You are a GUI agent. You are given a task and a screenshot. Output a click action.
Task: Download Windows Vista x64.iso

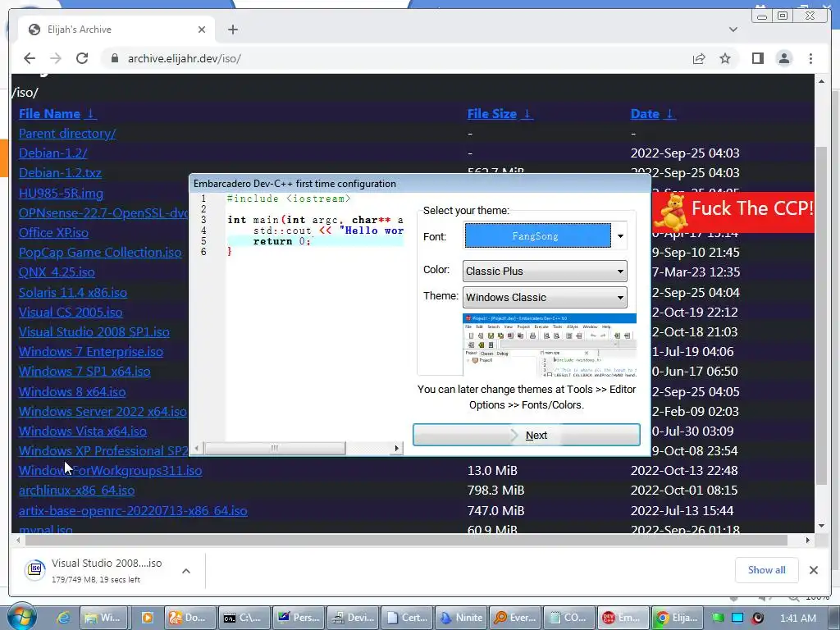(x=83, y=431)
